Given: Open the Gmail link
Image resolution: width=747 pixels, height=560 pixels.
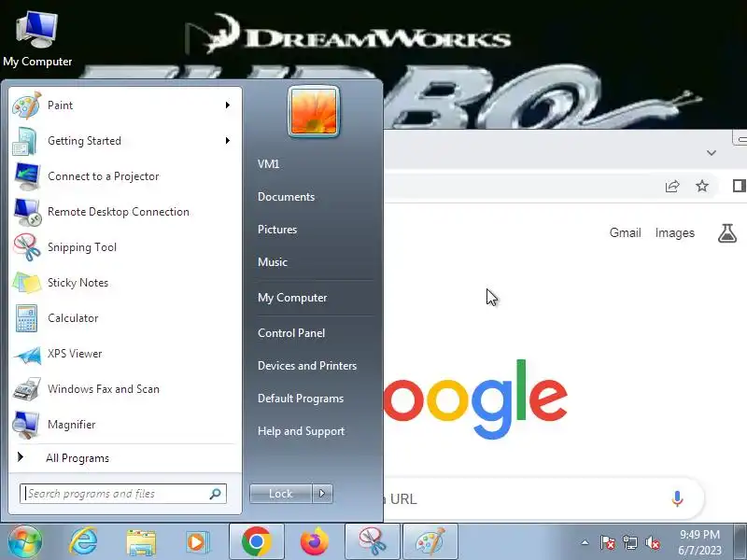Looking at the screenshot, I should tap(625, 232).
